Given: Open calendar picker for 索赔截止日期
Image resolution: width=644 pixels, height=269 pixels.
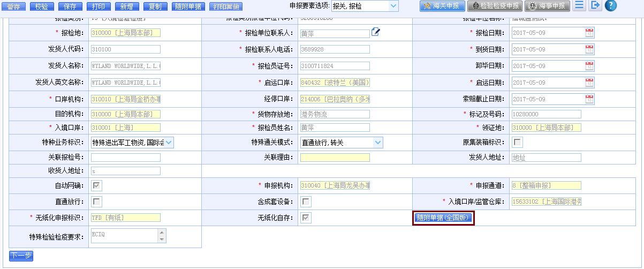Looking at the screenshot, I should click(589, 99).
